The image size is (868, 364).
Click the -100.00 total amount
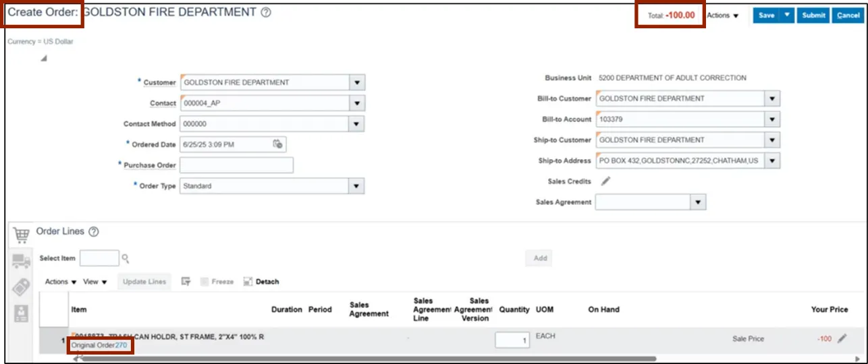(680, 15)
